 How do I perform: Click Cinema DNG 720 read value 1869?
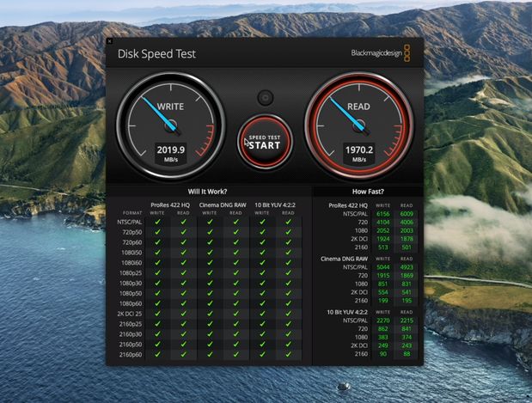[407, 276]
